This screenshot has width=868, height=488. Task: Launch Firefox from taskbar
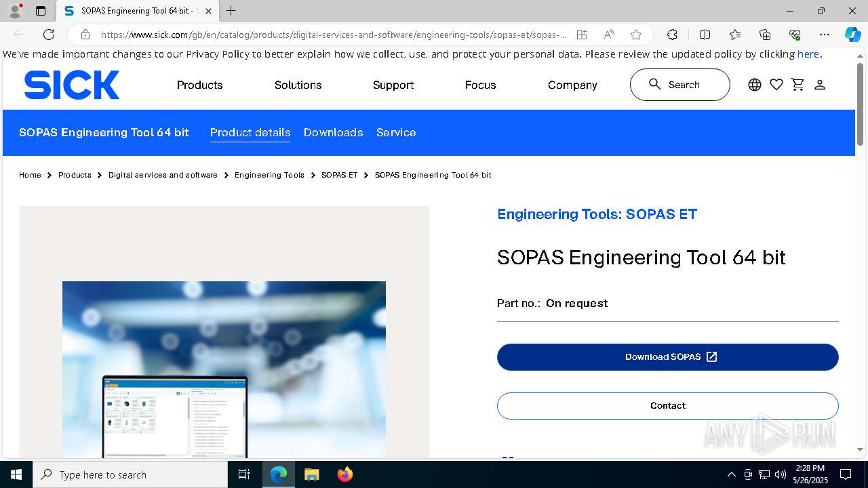[344, 474]
